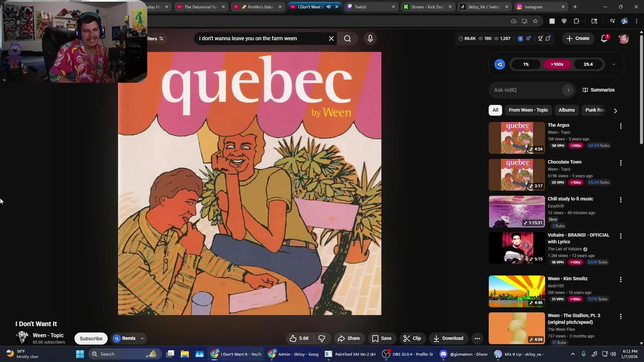Click the Download button
Image resolution: width=644 pixels, height=362 pixels.
click(448, 338)
